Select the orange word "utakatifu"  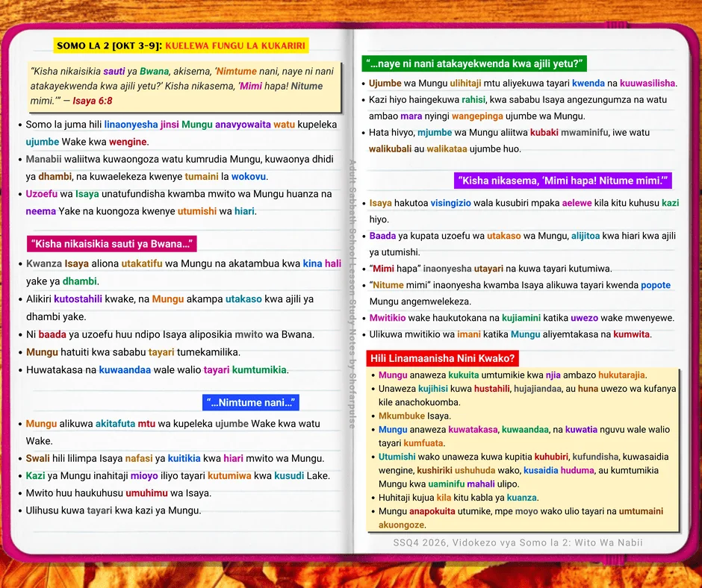click(x=142, y=264)
